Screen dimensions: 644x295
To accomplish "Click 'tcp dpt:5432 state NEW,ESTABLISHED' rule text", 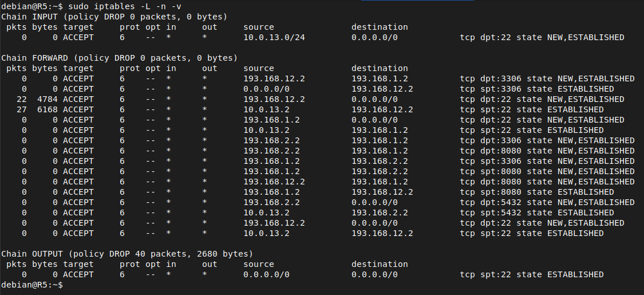I will 547,202.
